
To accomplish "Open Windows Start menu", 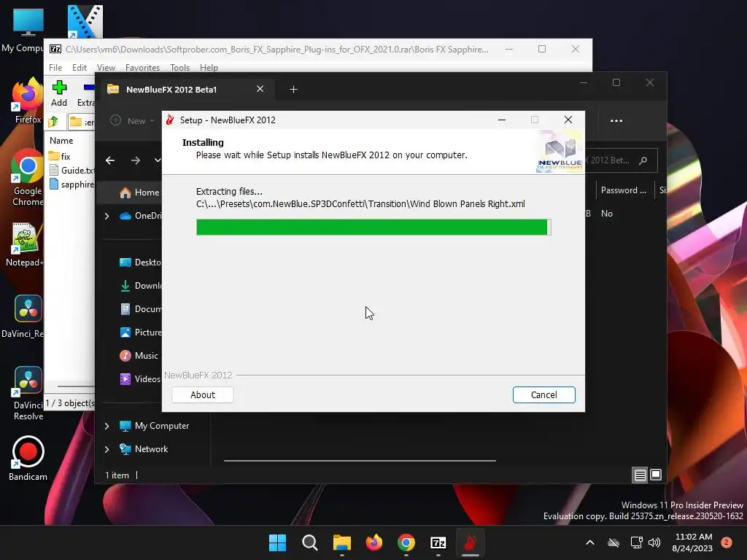I will [278, 542].
